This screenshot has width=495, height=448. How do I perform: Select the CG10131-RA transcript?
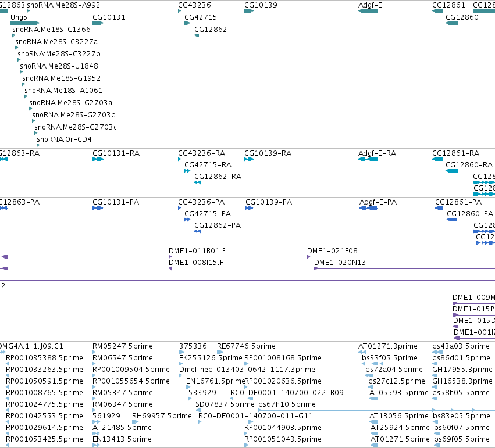pos(98,159)
